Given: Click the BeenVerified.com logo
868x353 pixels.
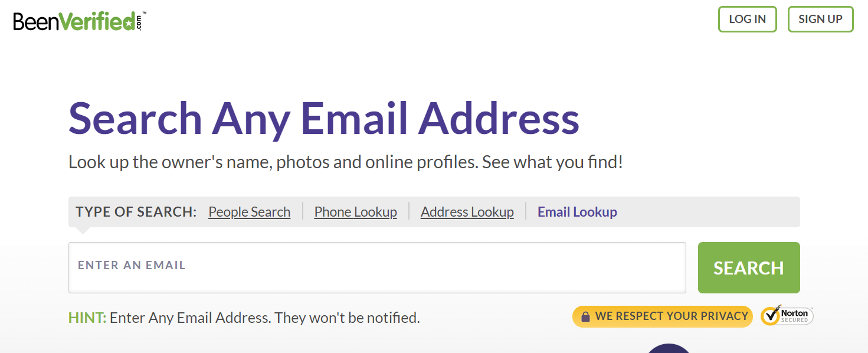Looking at the screenshot, I should [x=80, y=22].
